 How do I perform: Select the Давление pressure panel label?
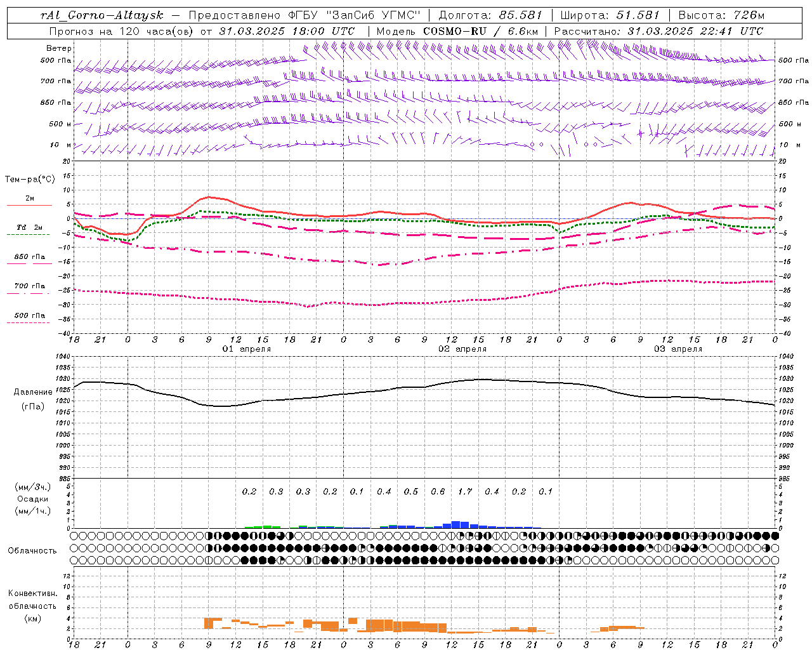coord(33,392)
